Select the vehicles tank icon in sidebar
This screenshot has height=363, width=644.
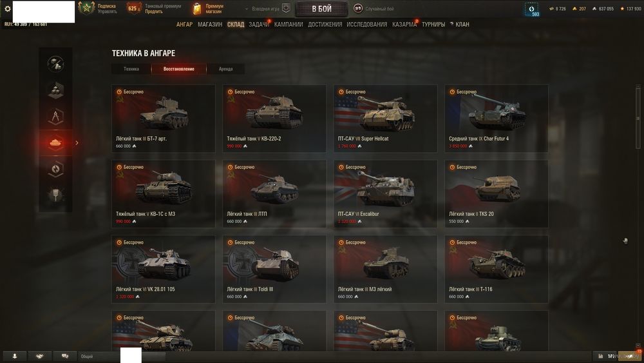click(55, 142)
